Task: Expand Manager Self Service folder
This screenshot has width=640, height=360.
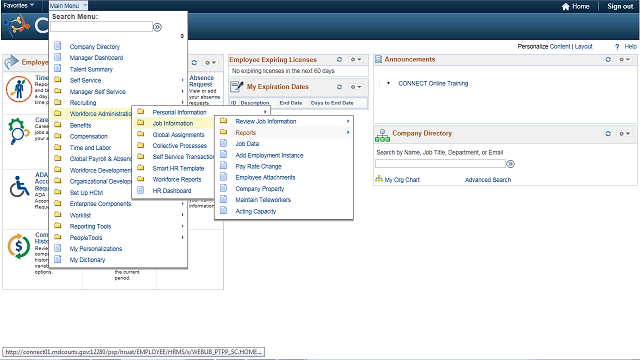Action: pos(98,91)
